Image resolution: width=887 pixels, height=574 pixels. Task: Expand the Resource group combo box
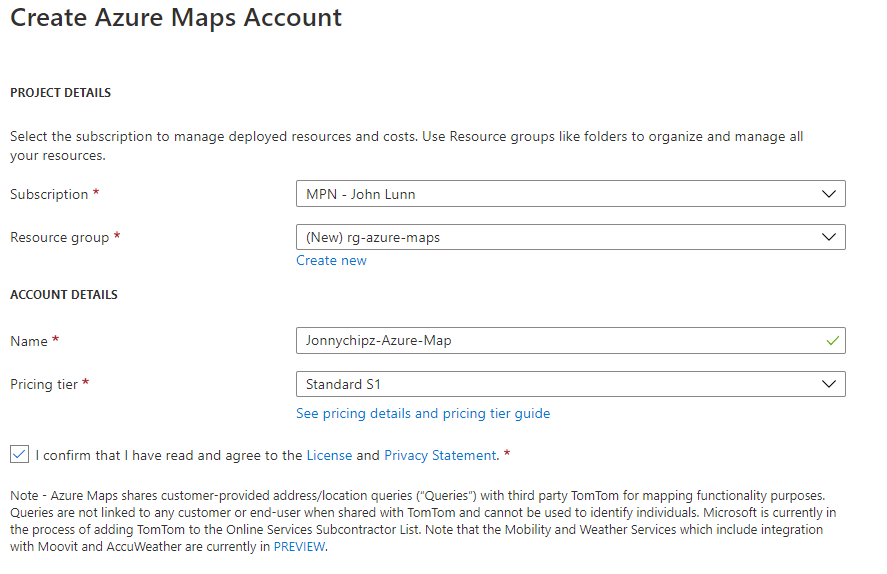(560, 237)
